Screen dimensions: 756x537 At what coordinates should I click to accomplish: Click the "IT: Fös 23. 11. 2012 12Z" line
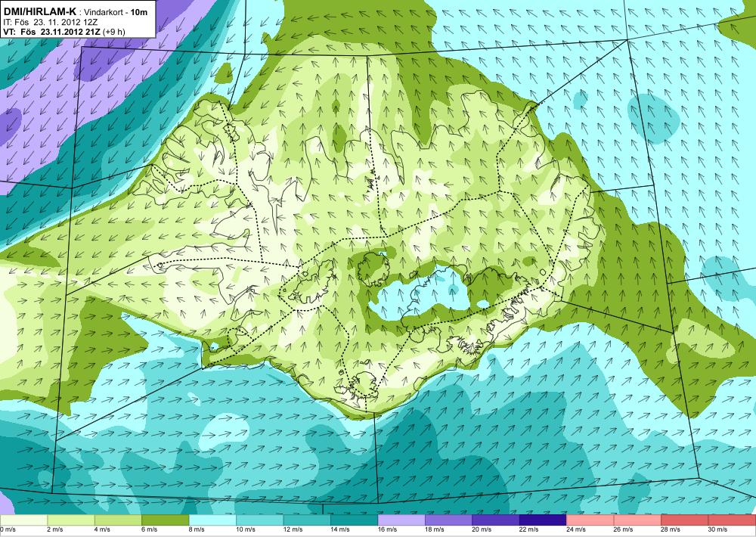51,22
